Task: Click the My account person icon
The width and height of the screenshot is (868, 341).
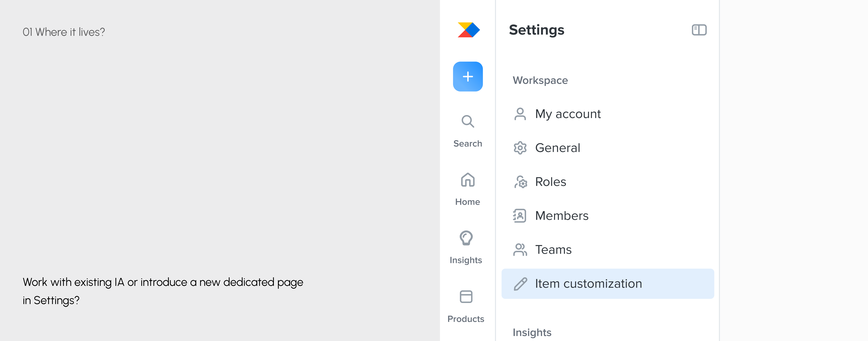Action: click(x=520, y=114)
